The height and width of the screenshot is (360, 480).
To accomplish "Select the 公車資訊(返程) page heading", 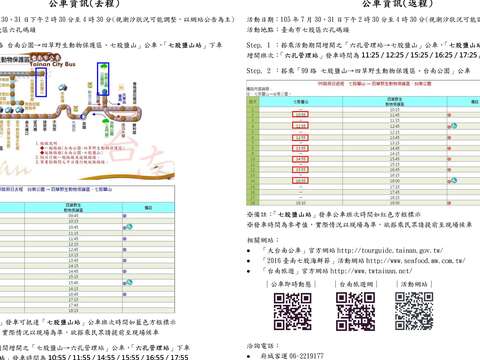I will pyautogui.click(x=397, y=4).
